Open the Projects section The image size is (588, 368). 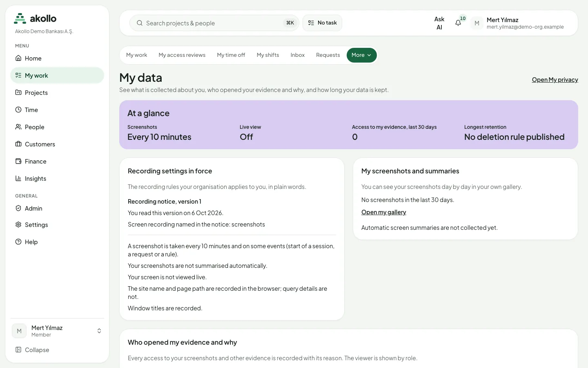point(57,93)
